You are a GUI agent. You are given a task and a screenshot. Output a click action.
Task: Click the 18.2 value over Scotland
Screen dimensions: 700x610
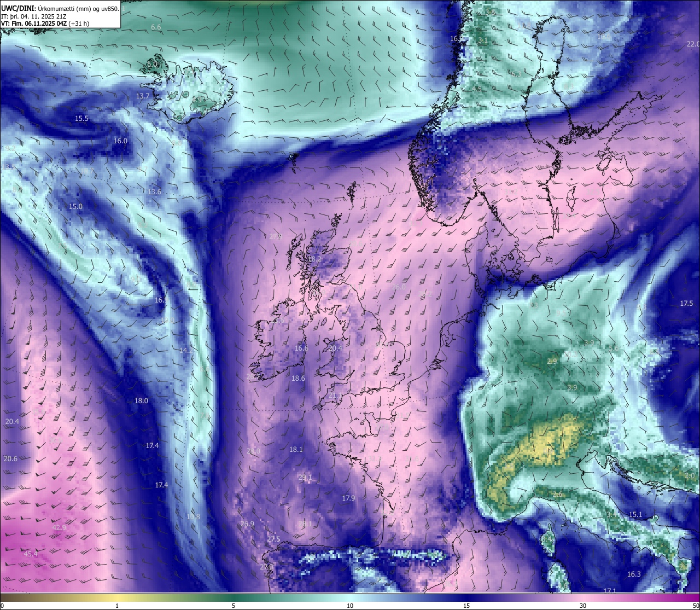[x=314, y=259]
